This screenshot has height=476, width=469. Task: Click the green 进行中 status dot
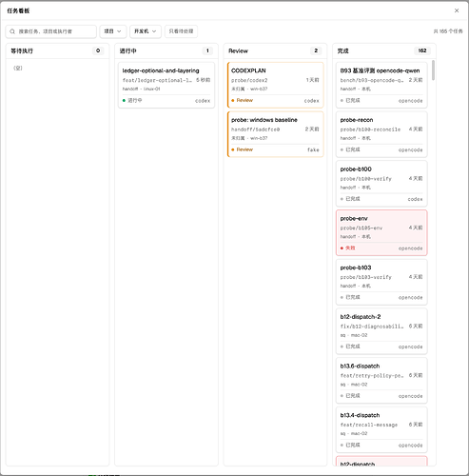(x=124, y=100)
